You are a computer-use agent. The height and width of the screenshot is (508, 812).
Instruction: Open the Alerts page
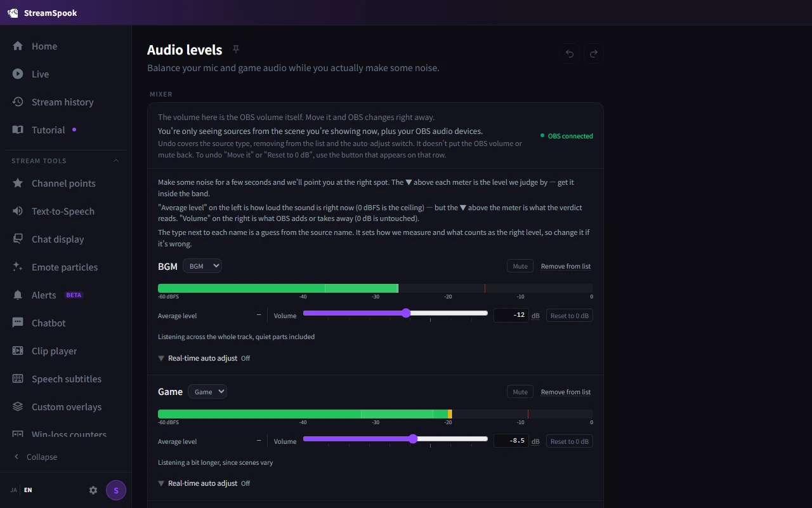(66, 295)
